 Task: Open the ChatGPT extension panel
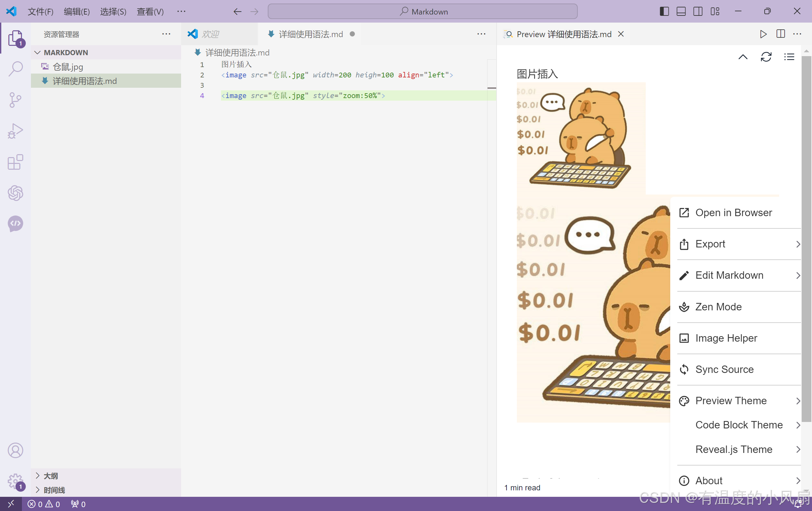point(15,193)
